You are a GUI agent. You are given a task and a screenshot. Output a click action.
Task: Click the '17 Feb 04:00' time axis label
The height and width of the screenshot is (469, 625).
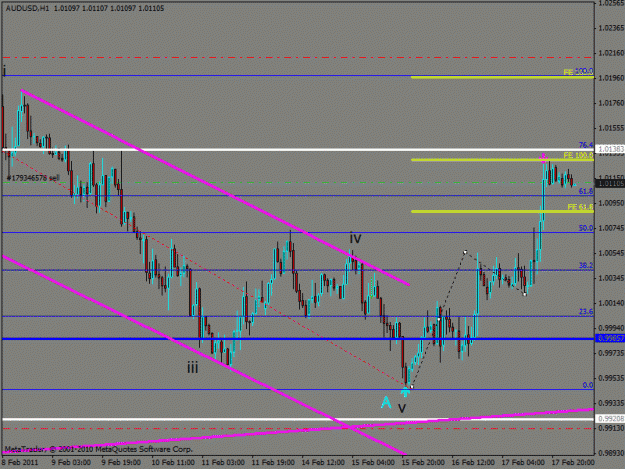click(x=523, y=462)
